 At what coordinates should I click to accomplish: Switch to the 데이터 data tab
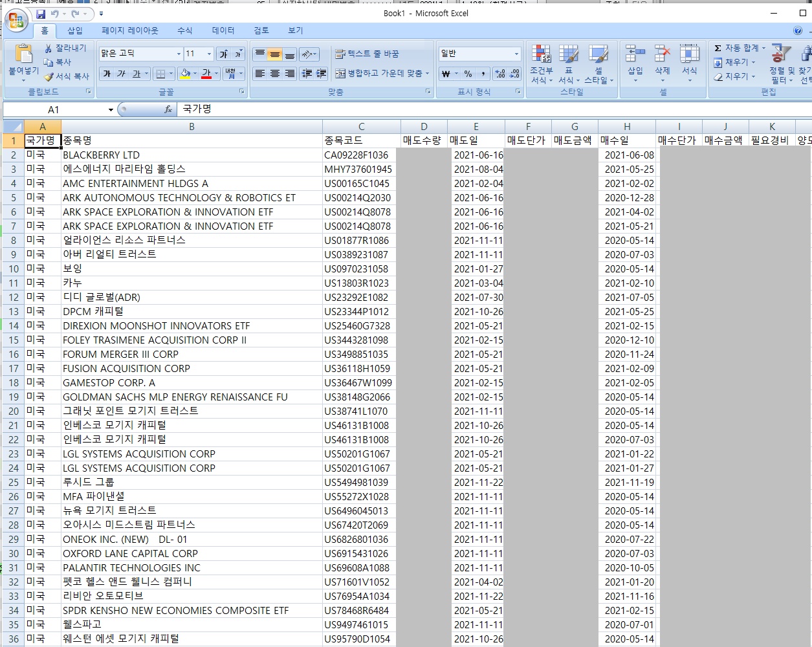(x=223, y=30)
